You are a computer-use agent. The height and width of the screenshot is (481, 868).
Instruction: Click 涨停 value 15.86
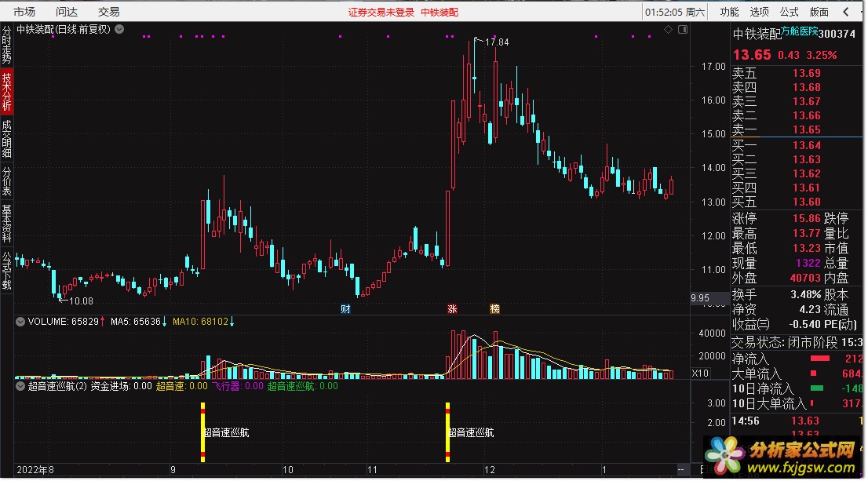click(x=807, y=218)
